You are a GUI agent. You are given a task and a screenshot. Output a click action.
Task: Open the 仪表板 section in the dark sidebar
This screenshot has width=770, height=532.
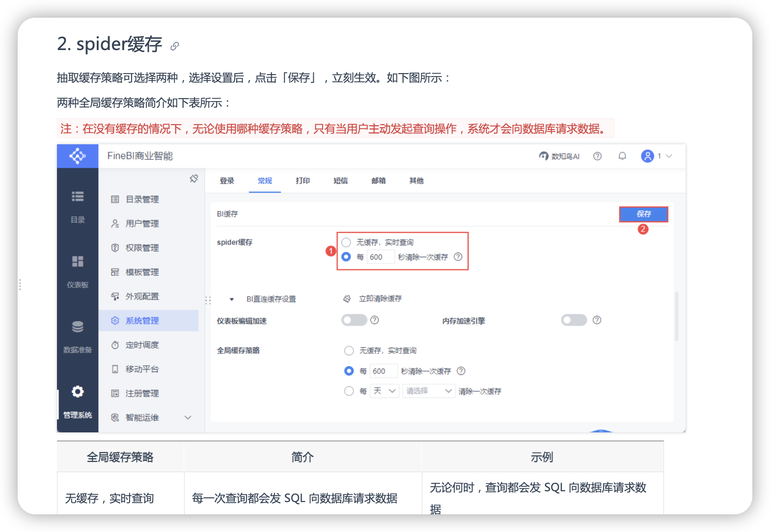(x=78, y=271)
